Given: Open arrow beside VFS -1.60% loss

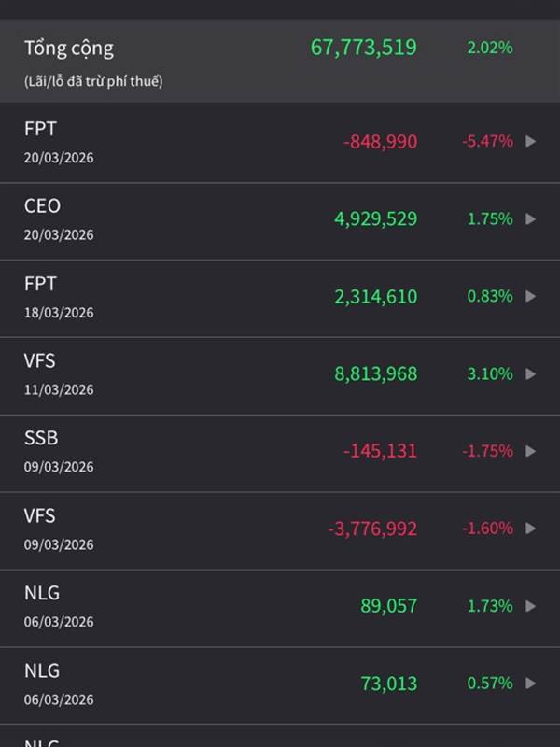Looking at the screenshot, I should [530, 529].
